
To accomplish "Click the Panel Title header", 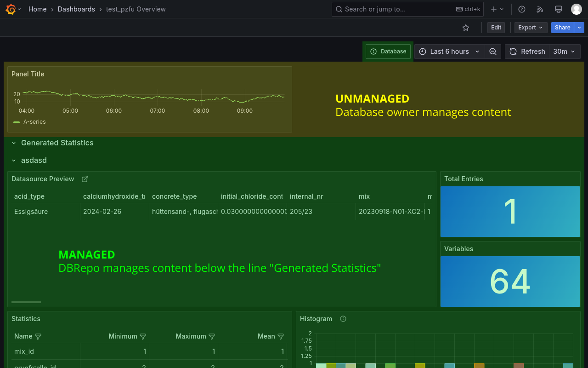I will tap(28, 74).
